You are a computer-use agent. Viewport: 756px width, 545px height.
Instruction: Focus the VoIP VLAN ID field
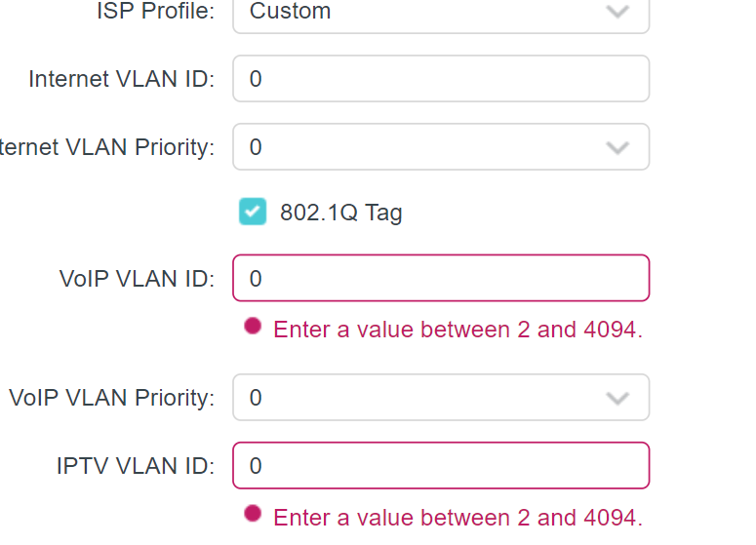[x=441, y=279]
